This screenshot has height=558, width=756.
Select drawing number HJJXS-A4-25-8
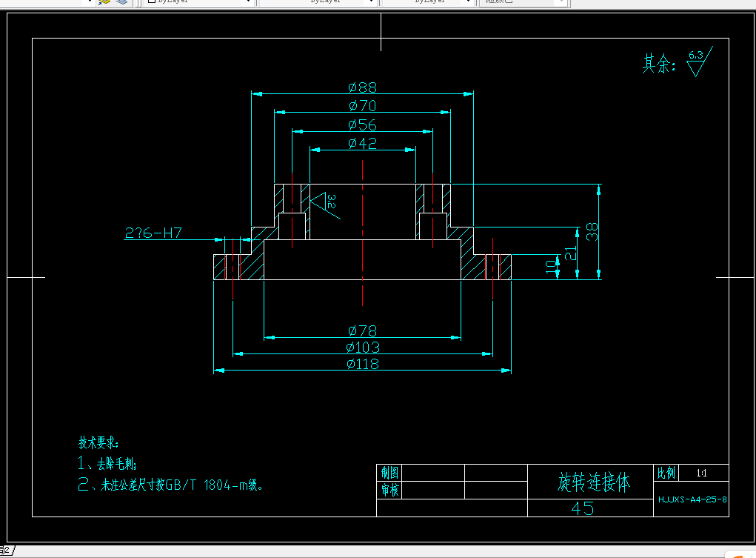(x=692, y=499)
